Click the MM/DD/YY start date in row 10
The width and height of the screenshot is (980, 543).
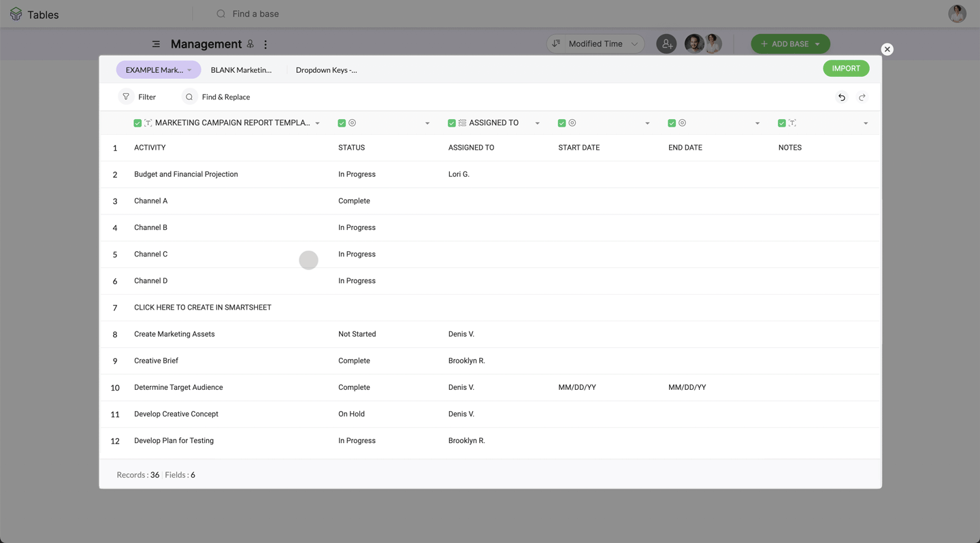click(x=577, y=387)
